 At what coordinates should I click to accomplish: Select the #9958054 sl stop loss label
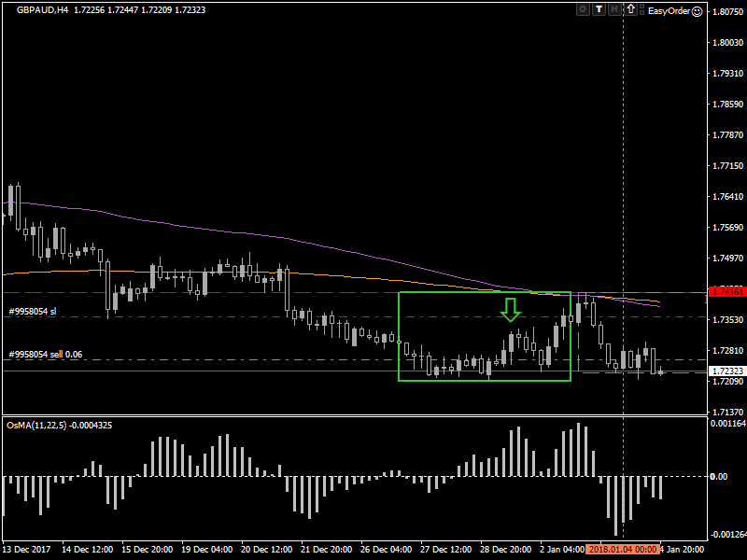(x=33, y=312)
